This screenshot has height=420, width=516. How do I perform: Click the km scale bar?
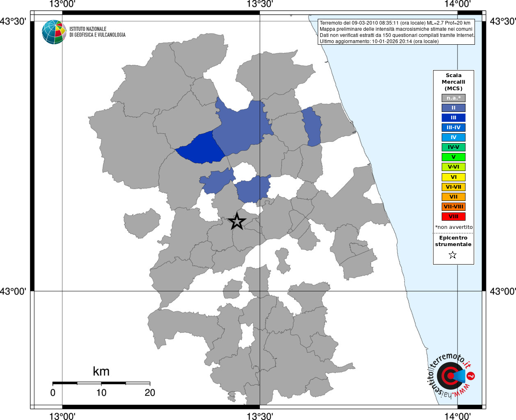click(101, 383)
